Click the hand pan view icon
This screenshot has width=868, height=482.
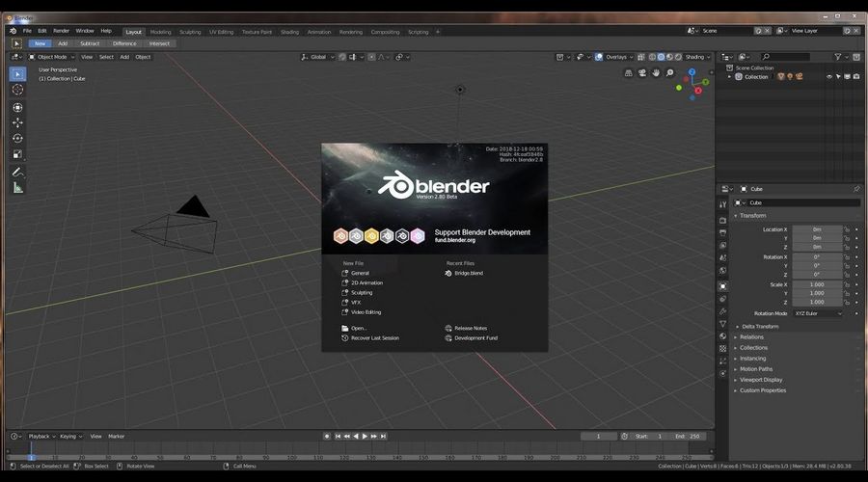coord(656,73)
